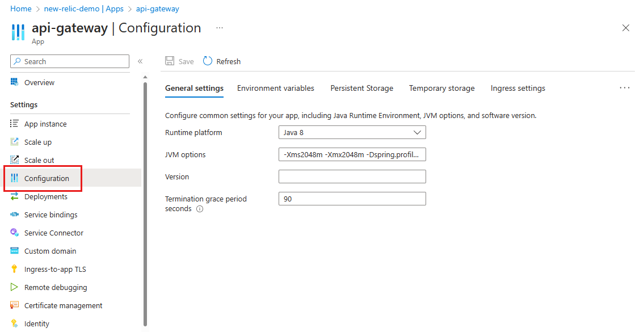
Task: Click the Certificate management icon
Action: (x=15, y=305)
